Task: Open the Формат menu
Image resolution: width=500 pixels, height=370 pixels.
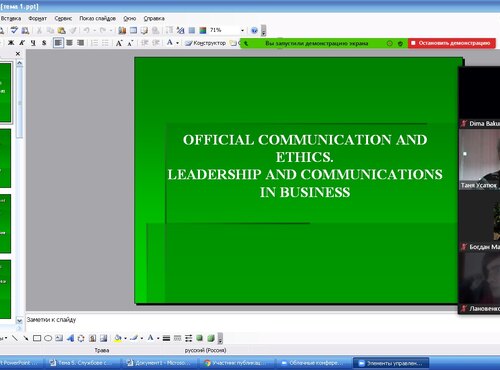Action: coord(38,18)
